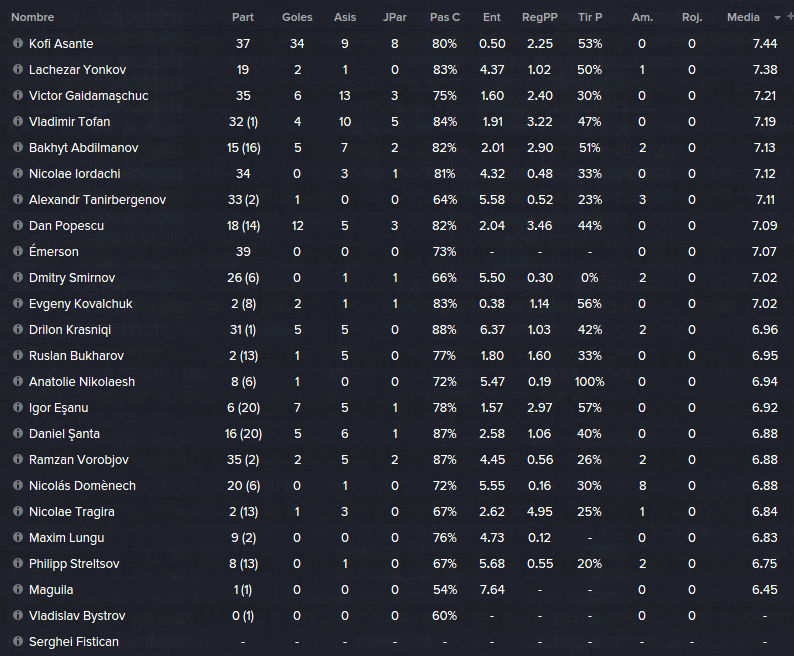
Task: Sort by the Nombre column header
Action: 32,17
